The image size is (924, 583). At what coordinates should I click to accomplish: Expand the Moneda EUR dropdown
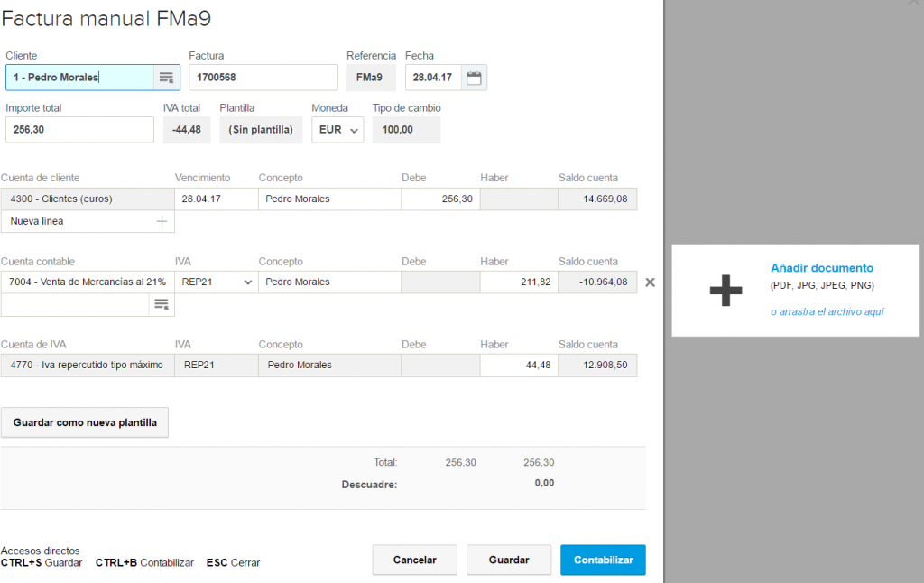337,130
